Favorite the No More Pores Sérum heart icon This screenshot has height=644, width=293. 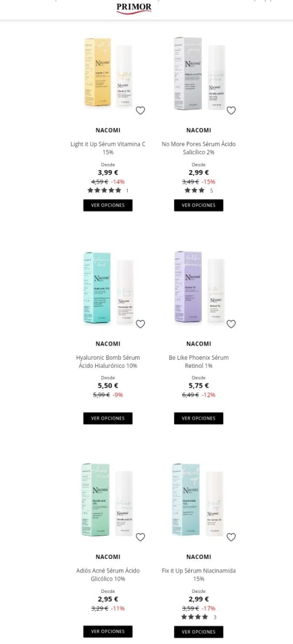231,110
